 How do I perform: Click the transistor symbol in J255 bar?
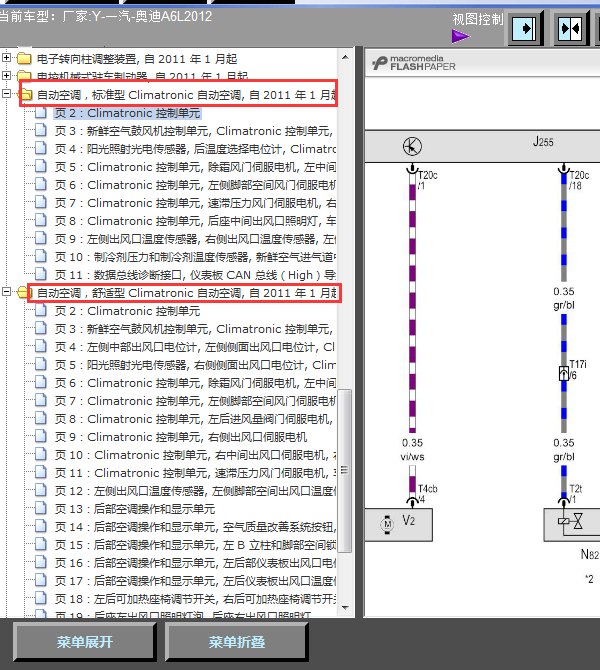click(x=412, y=147)
